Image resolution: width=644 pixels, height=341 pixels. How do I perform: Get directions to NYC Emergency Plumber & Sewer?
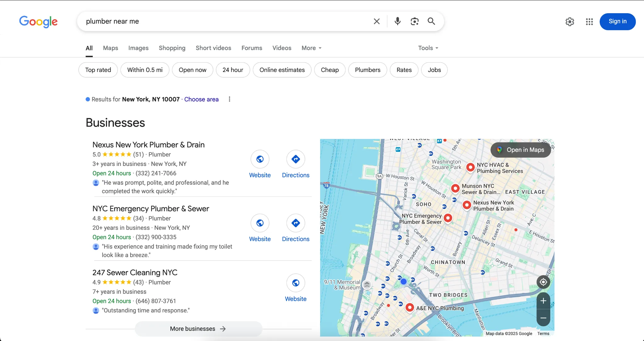[x=296, y=223]
